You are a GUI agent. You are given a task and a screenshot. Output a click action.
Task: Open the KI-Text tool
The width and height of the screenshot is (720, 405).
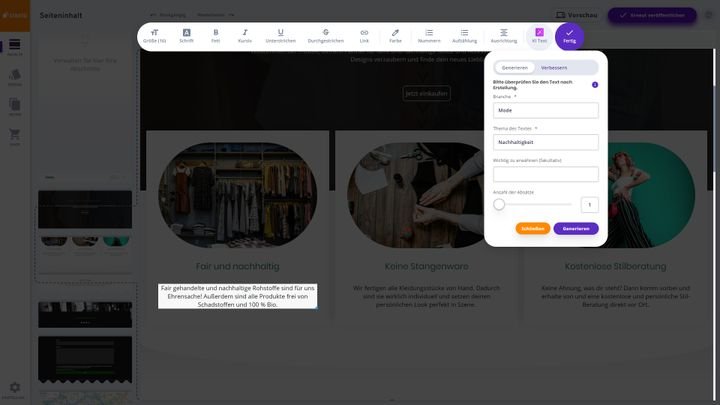point(539,36)
